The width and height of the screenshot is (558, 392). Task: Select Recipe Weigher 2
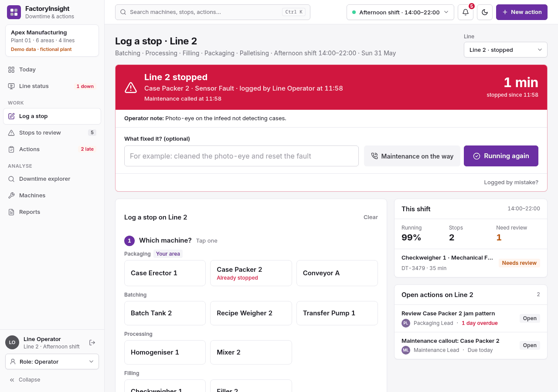point(251,313)
